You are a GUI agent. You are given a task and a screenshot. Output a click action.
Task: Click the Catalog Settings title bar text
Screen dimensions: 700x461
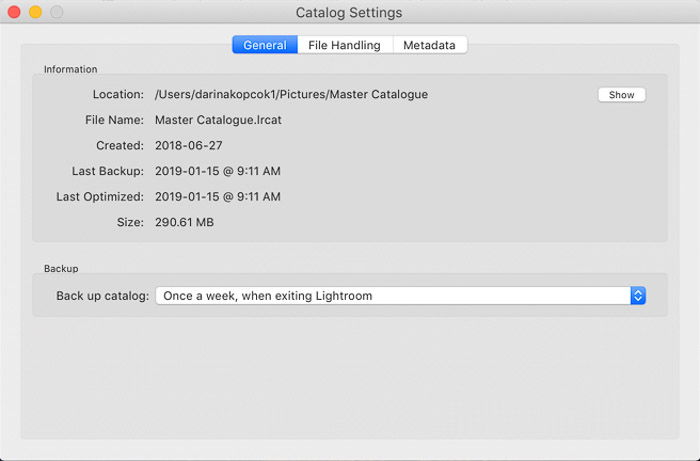pos(349,12)
